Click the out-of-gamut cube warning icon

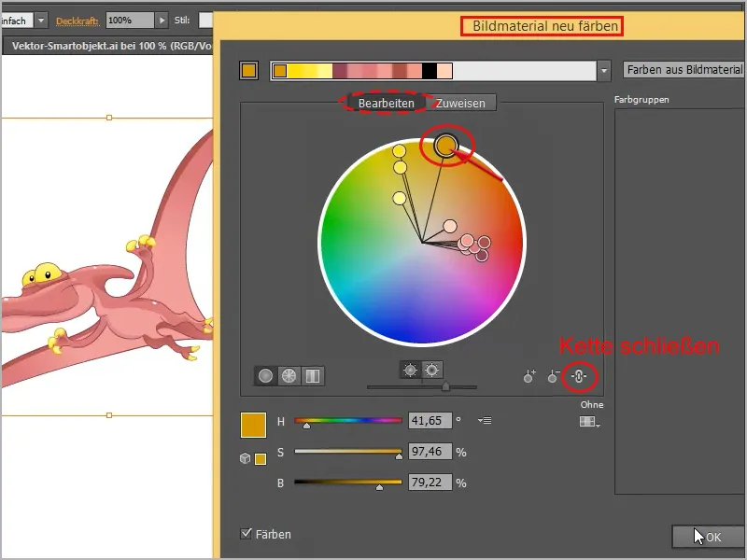pyautogui.click(x=245, y=458)
